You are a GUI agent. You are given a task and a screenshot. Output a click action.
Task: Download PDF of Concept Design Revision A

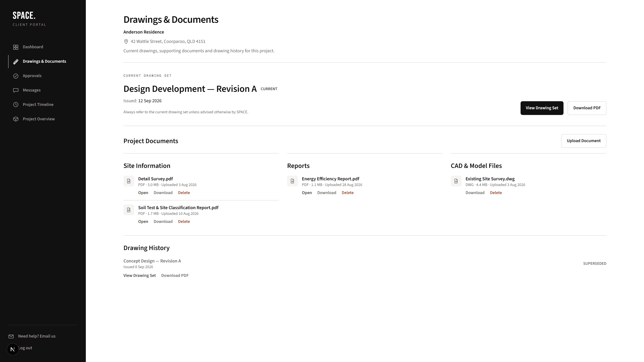coord(175,276)
